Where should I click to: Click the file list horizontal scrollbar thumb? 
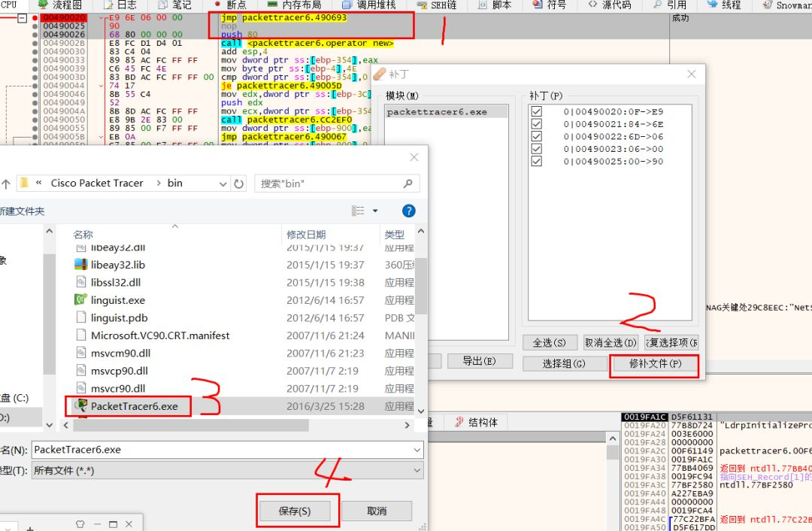[x=191, y=425]
